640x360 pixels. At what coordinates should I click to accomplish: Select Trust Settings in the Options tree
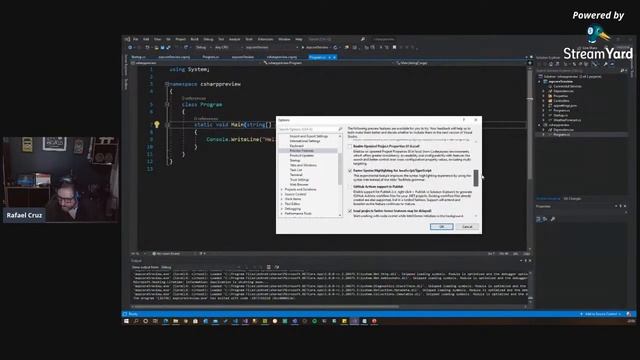(299, 180)
